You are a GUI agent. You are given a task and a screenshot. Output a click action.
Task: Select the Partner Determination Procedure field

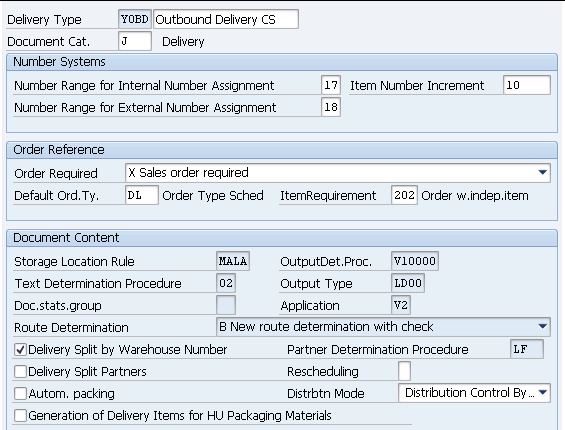[x=527, y=349]
